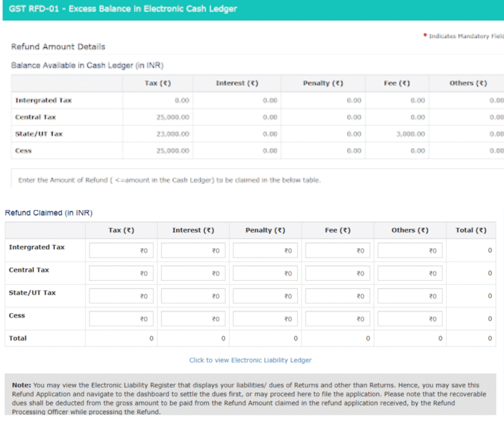Click Cess 'Others' refund input field

tap(410, 319)
